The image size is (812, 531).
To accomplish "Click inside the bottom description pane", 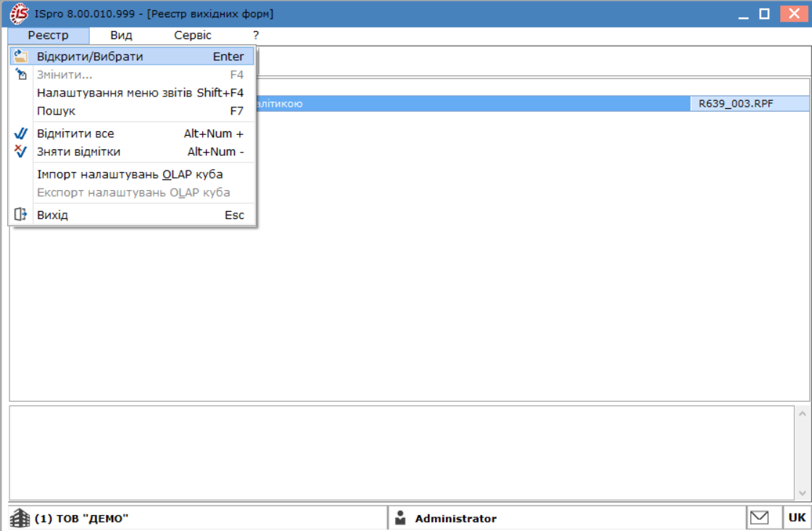I will click(402, 453).
